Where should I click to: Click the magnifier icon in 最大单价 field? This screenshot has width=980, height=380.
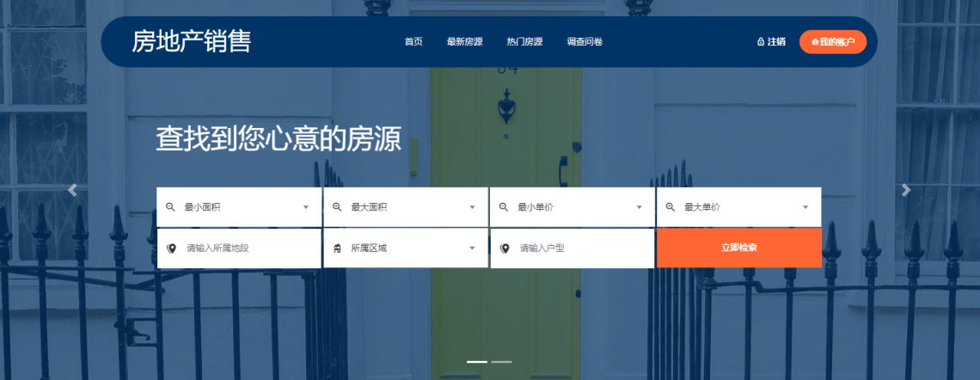670,207
